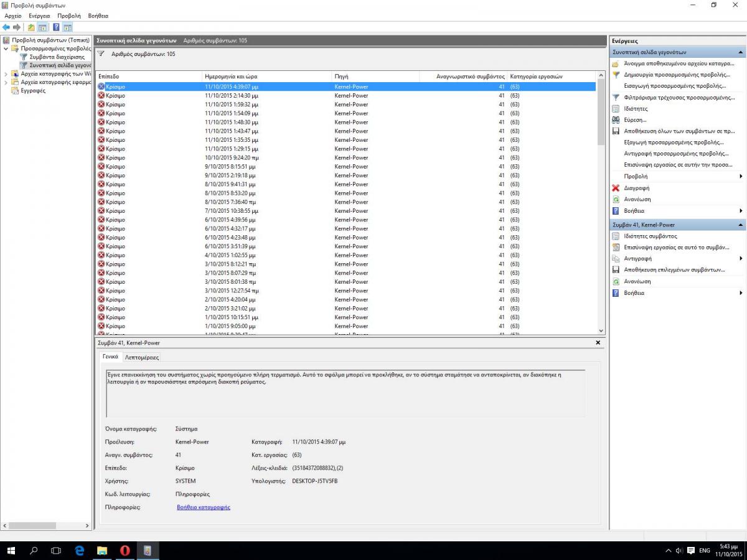
Task: Click Άνοιγμα αποθηκευμένου αρχείου καταγραφής
Action: click(x=678, y=63)
